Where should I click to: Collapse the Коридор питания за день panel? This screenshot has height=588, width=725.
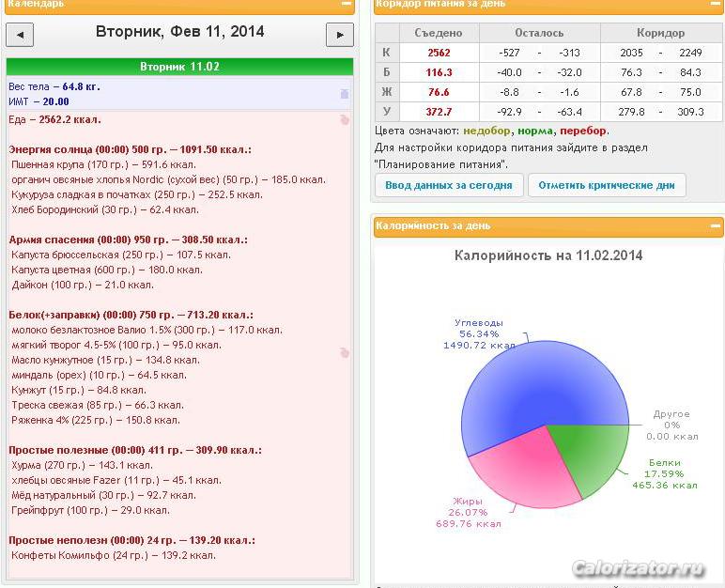(x=716, y=4)
